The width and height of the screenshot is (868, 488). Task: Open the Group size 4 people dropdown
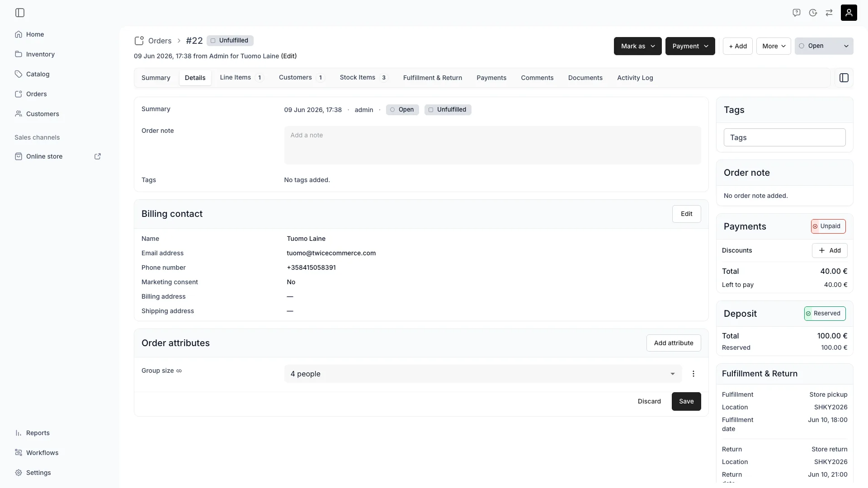click(483, 374)
